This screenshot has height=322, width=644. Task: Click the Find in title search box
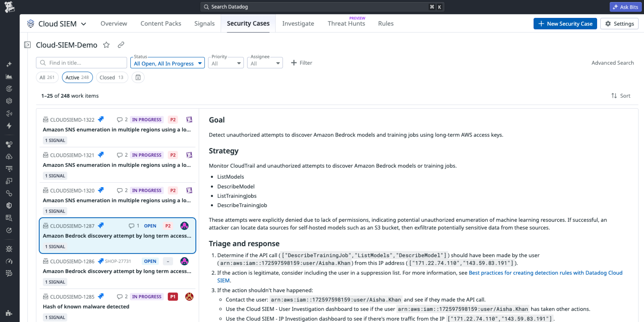coord(81,63)
